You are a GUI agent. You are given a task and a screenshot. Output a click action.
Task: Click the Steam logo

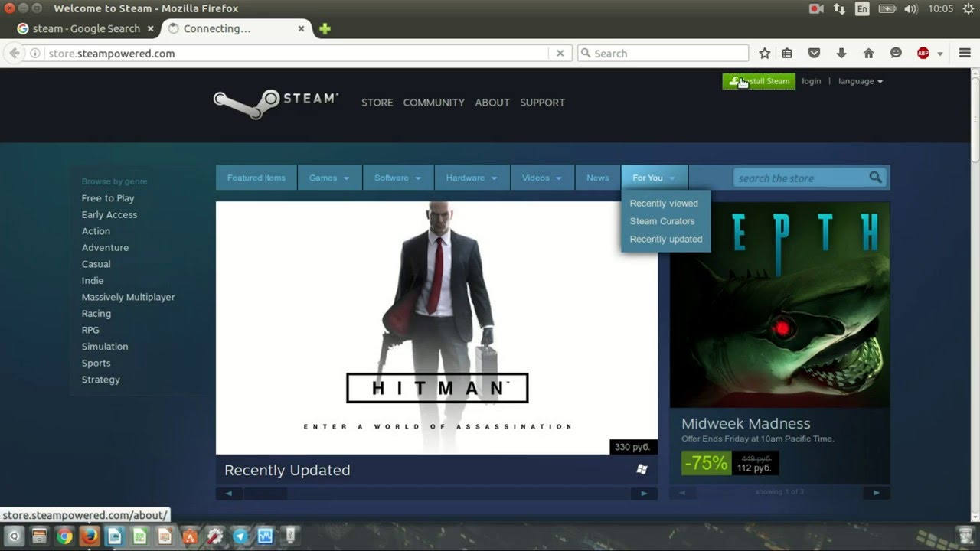click(276, 103)
